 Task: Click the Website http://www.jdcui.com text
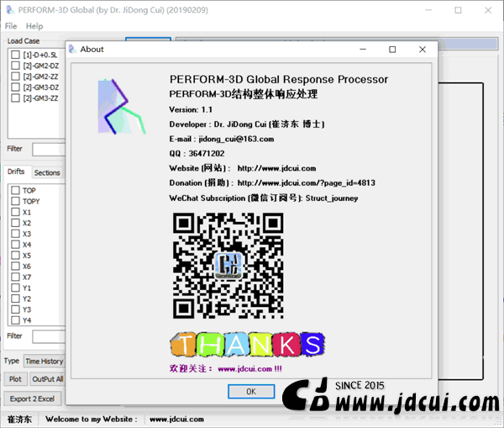pos(276,168)
